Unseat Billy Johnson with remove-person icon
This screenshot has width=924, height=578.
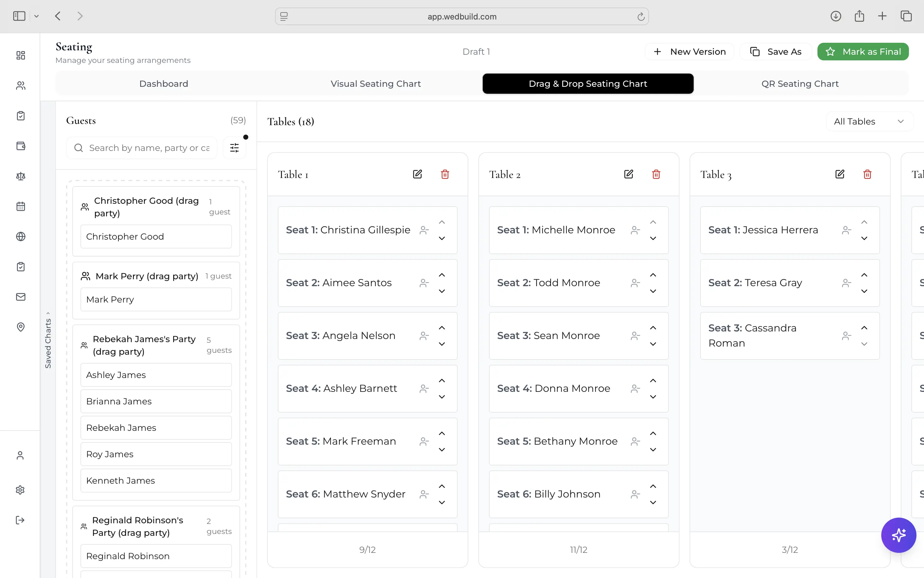pyautogui.click(x=635, y=494)
